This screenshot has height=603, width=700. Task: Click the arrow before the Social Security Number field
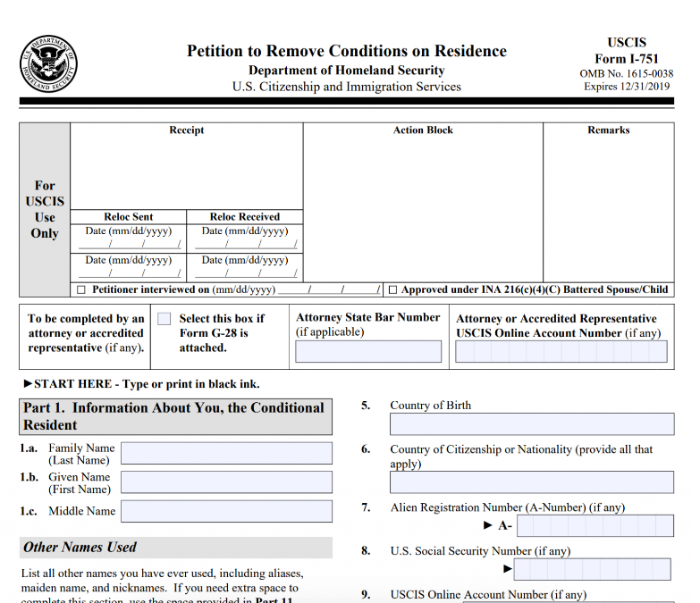point(508,569)
